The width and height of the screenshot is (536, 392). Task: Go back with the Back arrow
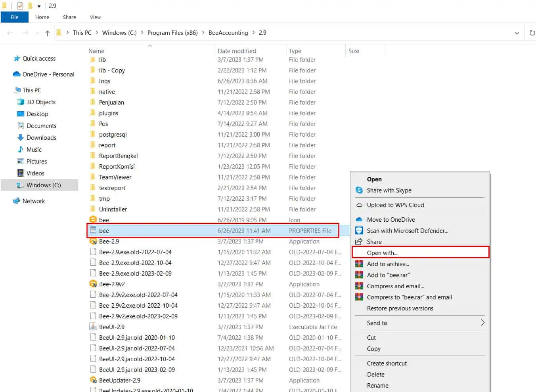point(10,33)
